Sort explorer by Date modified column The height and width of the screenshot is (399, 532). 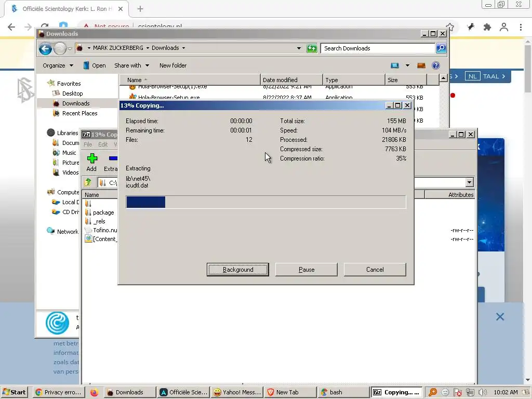(x=291, y=79)
